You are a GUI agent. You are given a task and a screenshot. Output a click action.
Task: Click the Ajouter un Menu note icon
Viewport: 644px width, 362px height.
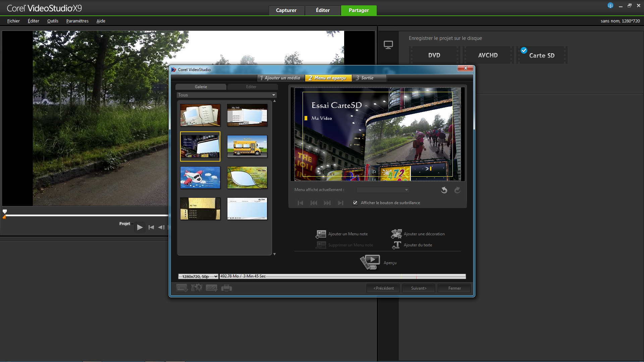tap(321, 234)
